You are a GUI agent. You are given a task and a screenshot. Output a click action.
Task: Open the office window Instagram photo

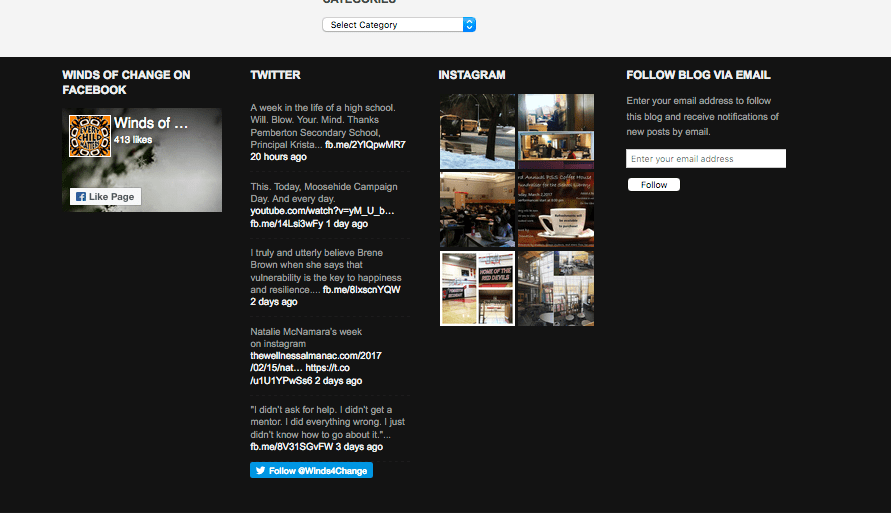[556, 132]
